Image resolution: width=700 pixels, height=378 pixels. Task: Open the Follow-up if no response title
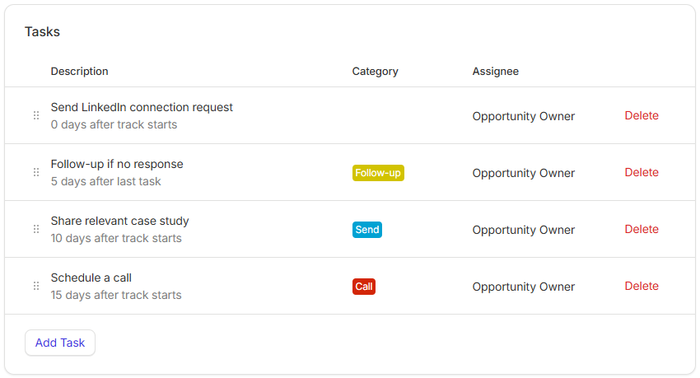coord(117,164)
